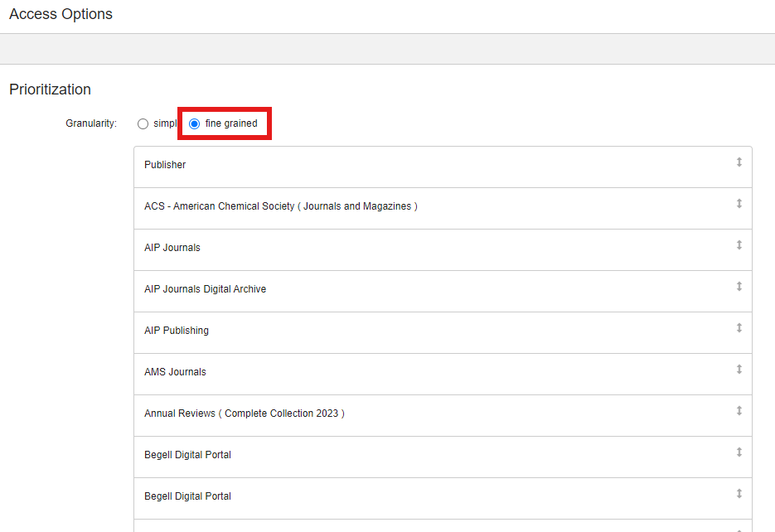Select the Publisher list item
The image size is (775, 532).
click(x=443, y=167)
